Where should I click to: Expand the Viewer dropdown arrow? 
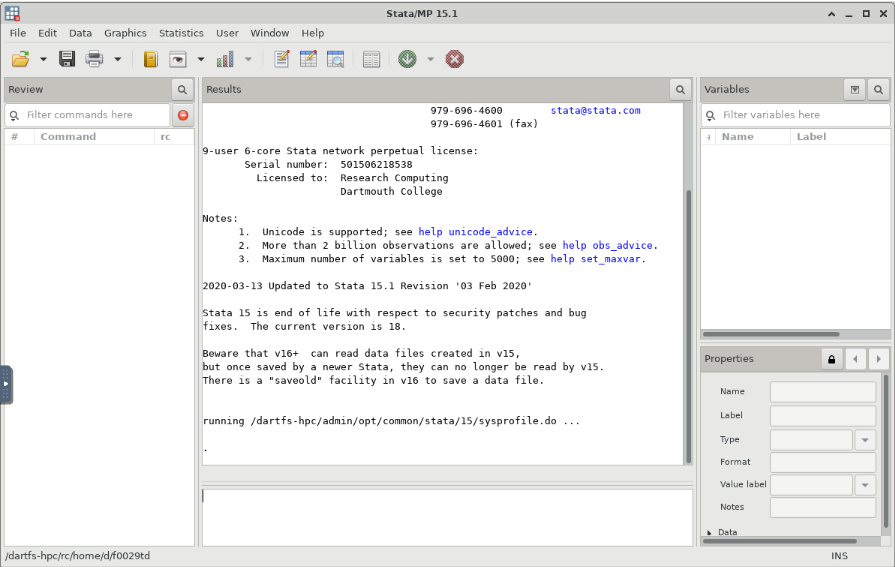[201, 59]
